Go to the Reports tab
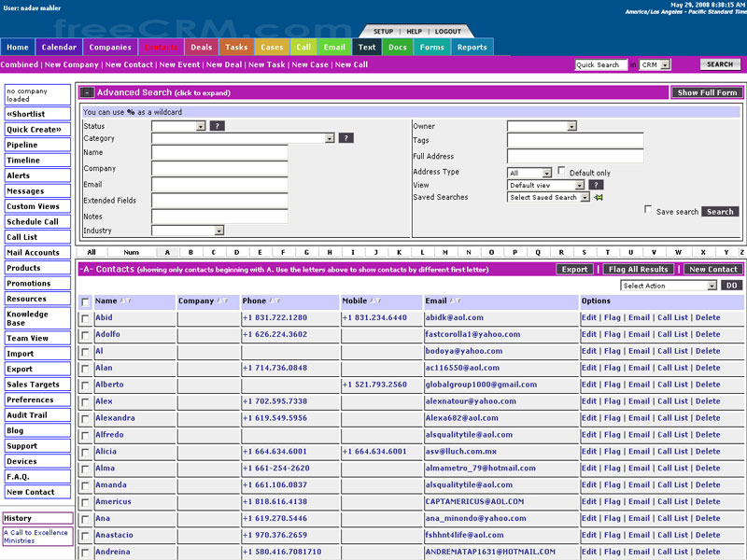Screen dimensions: 747x560 [x=472, y=48]
